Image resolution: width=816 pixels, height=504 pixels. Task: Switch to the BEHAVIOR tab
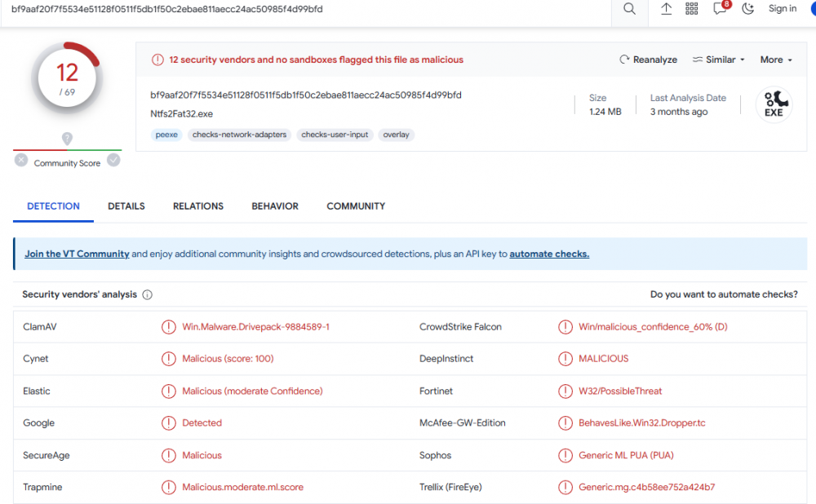tap(275, 206)
